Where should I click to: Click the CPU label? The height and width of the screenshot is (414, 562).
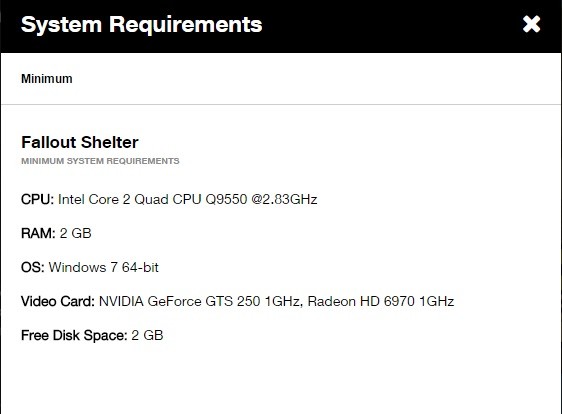37,199
